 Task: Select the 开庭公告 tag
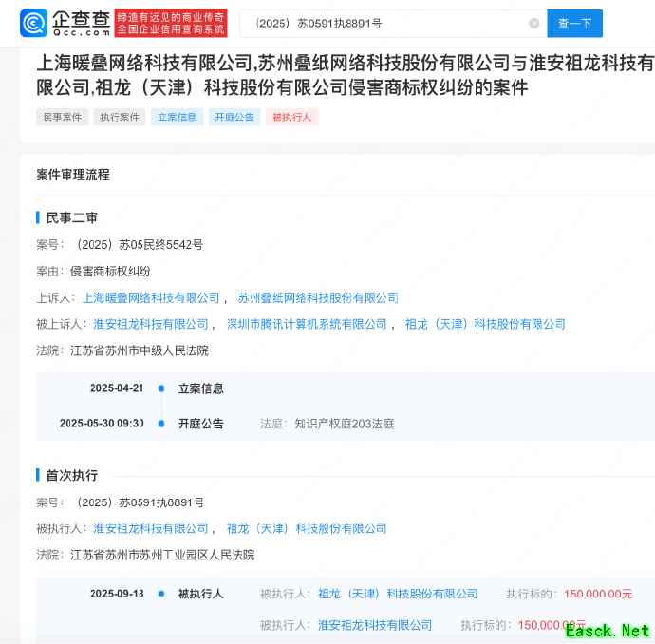[x=234, y=117]
